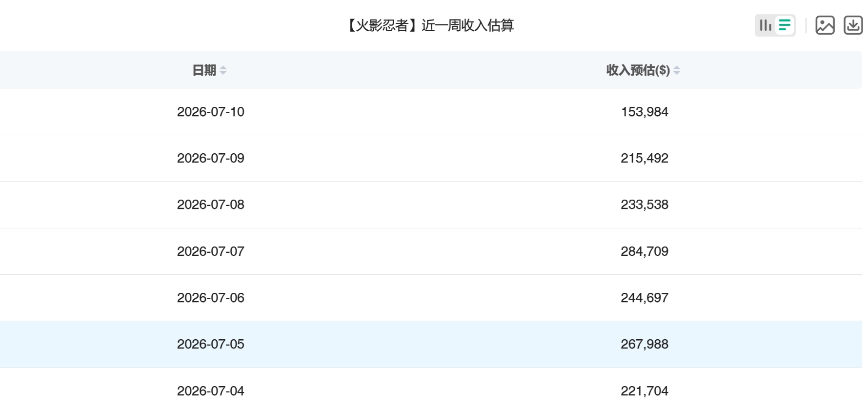Click the 收入预估($) column header
Viewport: 868px width, 410px height.
coord(638,70)
